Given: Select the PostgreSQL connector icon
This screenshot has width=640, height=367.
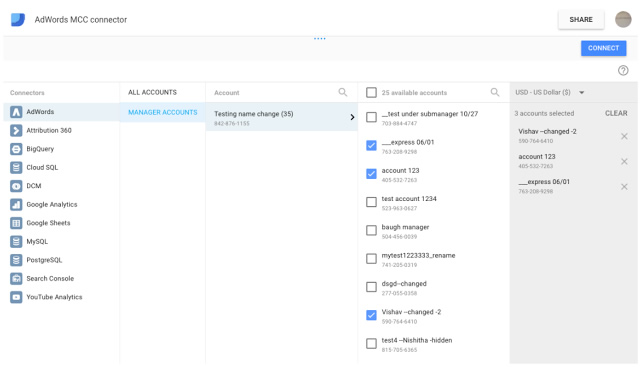Looking at the screenshot, I should [x=16, y=260].
